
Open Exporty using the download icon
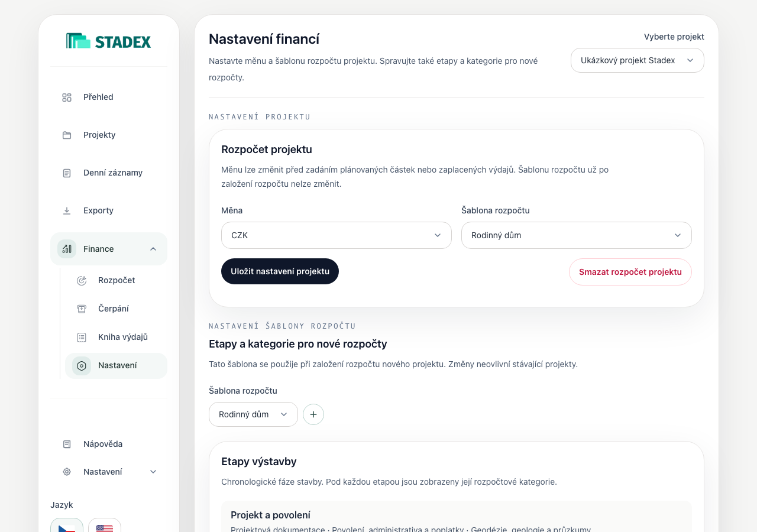pyautogui.click(x=67, y=211)
